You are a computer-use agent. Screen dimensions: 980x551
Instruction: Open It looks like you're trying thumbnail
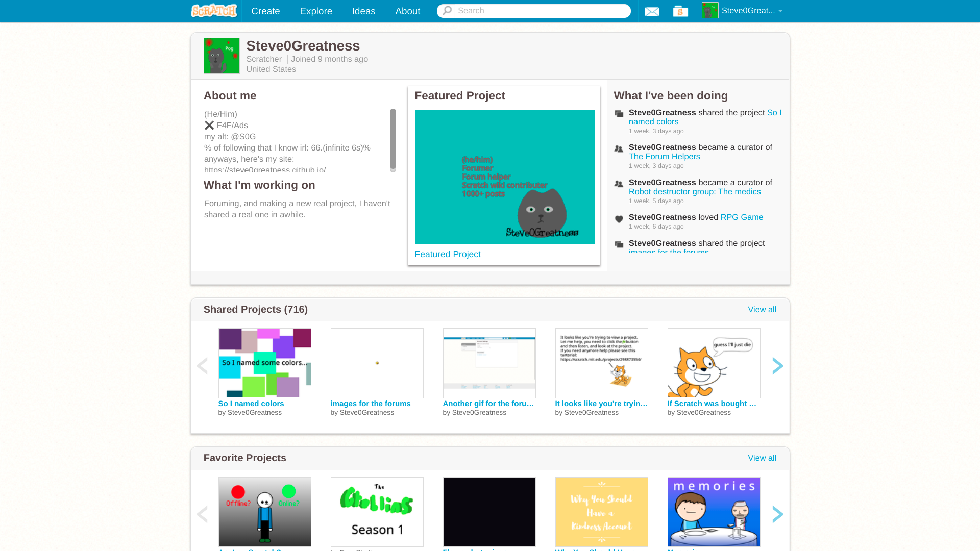601,363
